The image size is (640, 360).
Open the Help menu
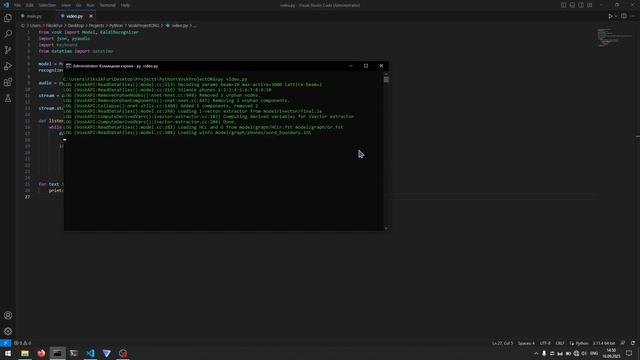(125, 5)
